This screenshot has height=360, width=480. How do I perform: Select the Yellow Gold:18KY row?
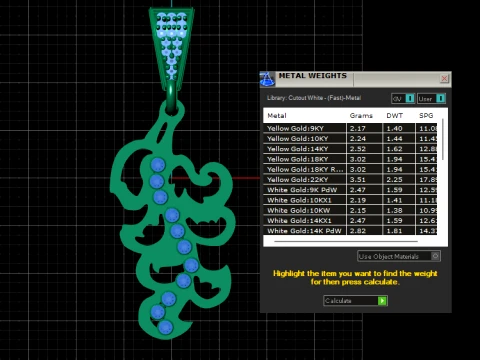point(350,159)
